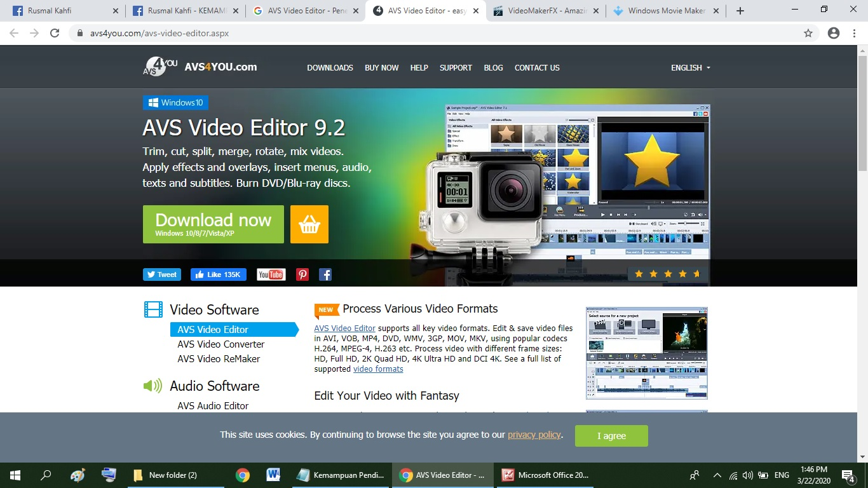Viewport: 868px width, 488px height.
Task: Select AVS Audio Editor in sidebar
Action: [213, 405]
